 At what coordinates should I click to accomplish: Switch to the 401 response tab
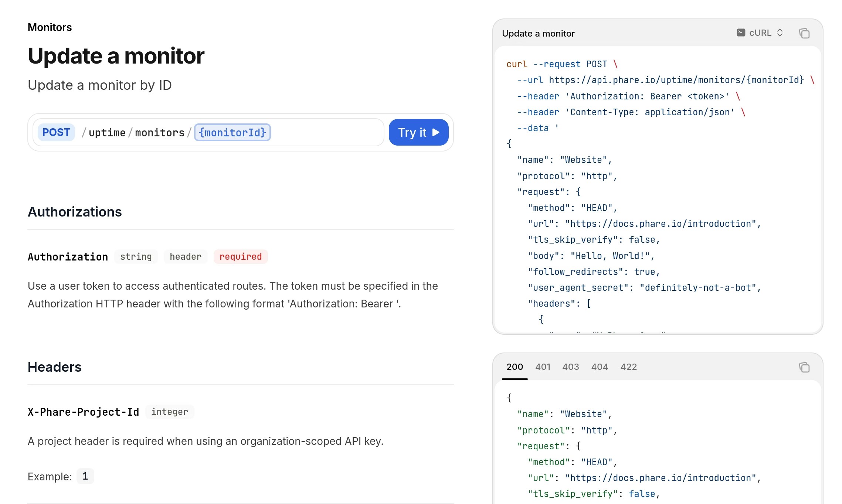(543, 367)
